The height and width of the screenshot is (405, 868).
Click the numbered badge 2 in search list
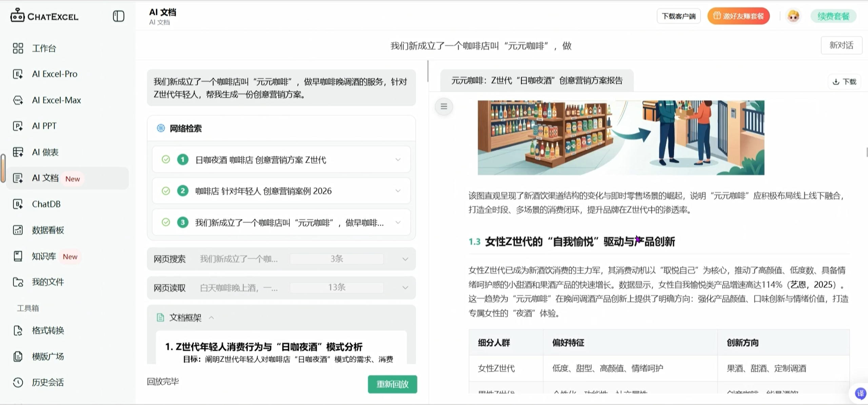point(183,191)
